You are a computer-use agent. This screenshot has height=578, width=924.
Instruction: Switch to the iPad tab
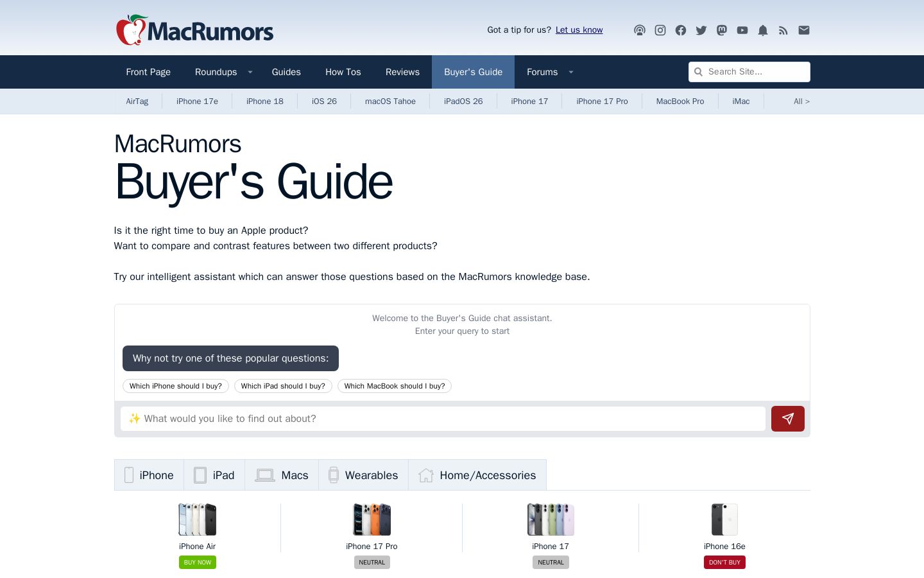click(x=214, y=475)
